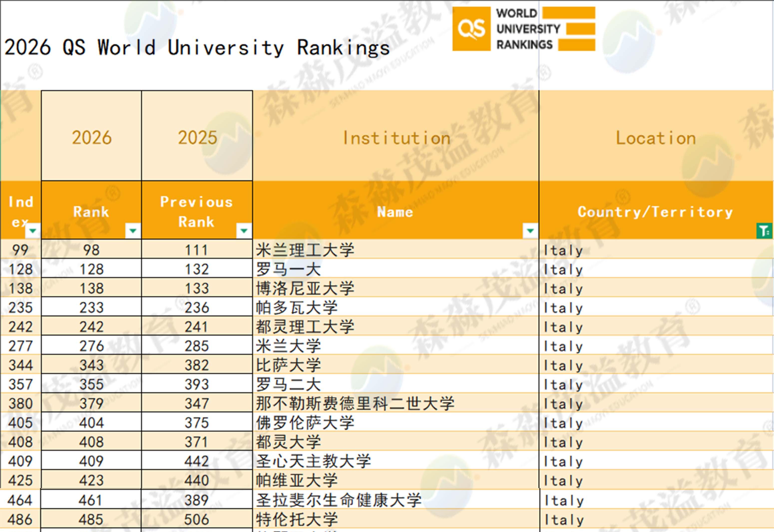Viewport: 774px width, 532px height.
Task: Select the Location header cell
Action: coord(655,137)
